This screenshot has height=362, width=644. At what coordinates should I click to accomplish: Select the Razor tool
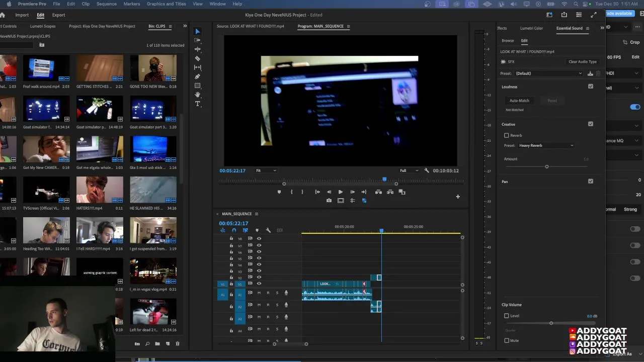(197, 58)
